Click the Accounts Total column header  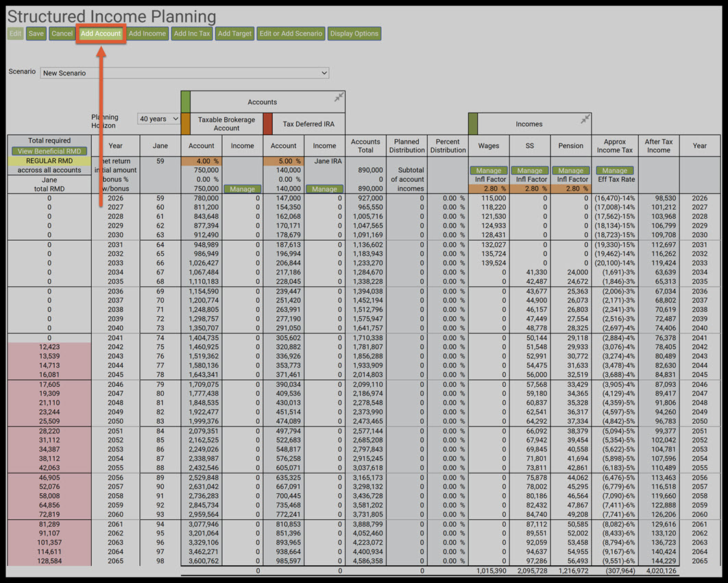coord(365,146)
